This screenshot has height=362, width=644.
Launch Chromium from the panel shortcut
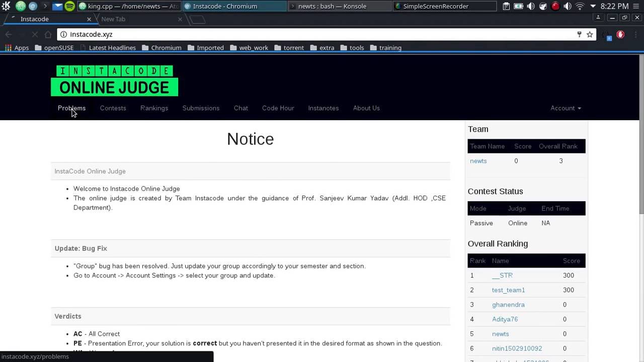tap(33, 6)
